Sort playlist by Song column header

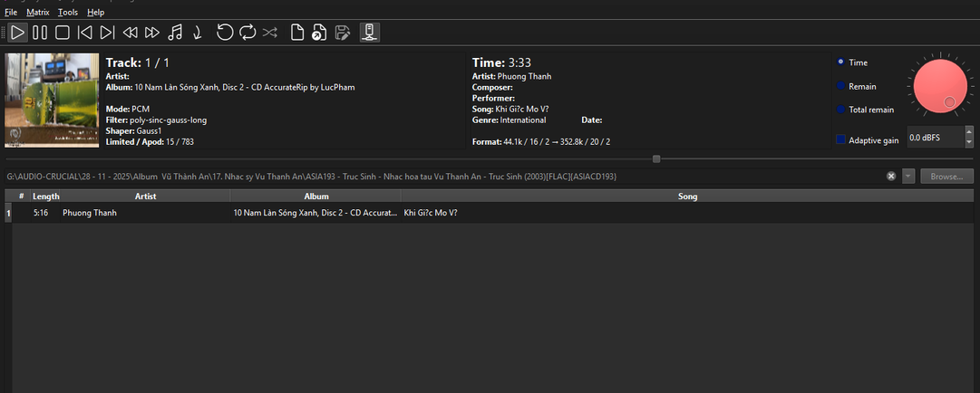(x=687, y=196)
